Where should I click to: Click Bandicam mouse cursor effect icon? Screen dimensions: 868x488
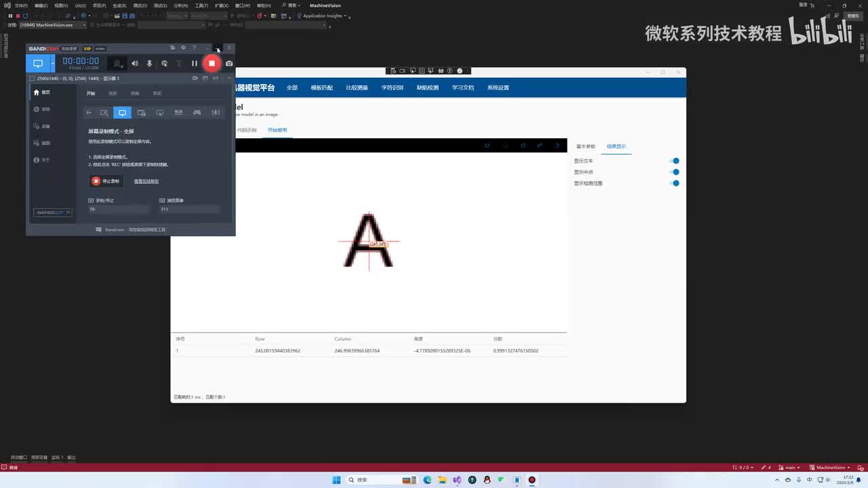point(164,63)
